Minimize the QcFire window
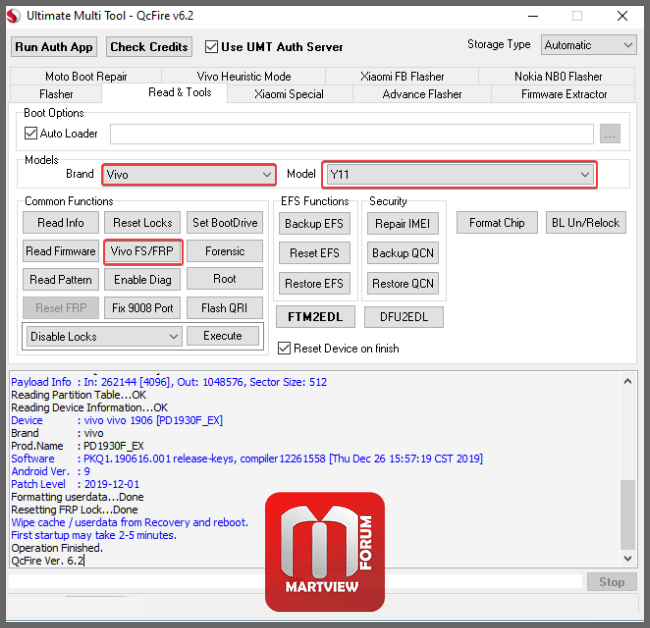The image size is (650, 628). click(x=533, y=16)
